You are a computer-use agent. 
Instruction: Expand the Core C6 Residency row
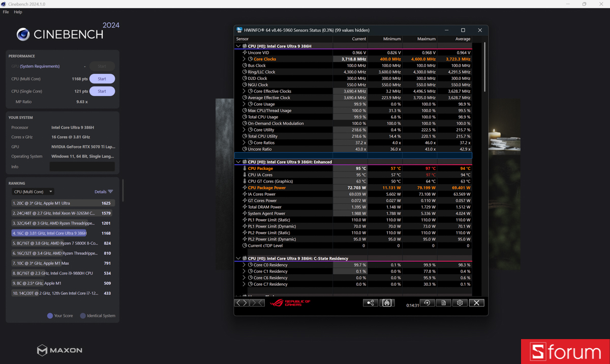(x=244, y=278)
